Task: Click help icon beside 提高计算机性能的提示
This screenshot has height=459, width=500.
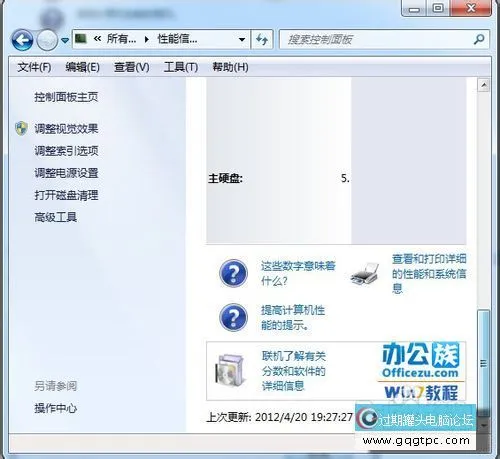Action: (233, 317)
